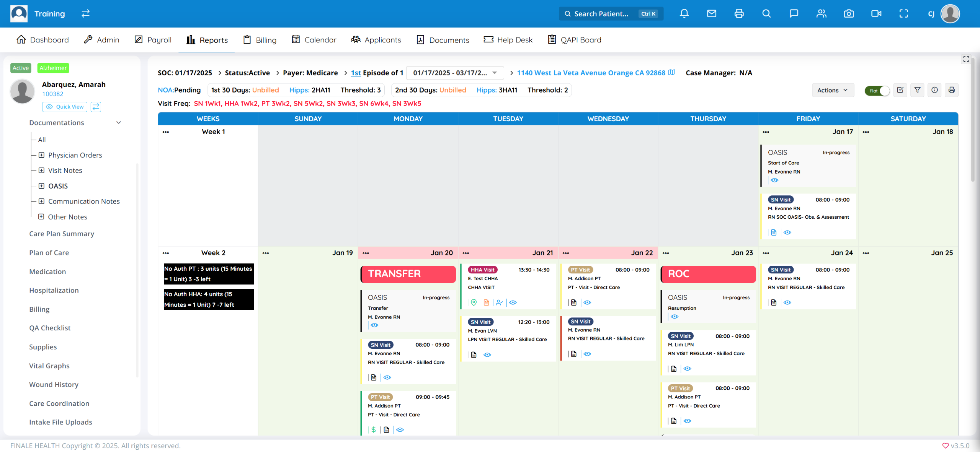
Task: Click eye icon on Start of Care OASIS
Action: tap(774, 180)
